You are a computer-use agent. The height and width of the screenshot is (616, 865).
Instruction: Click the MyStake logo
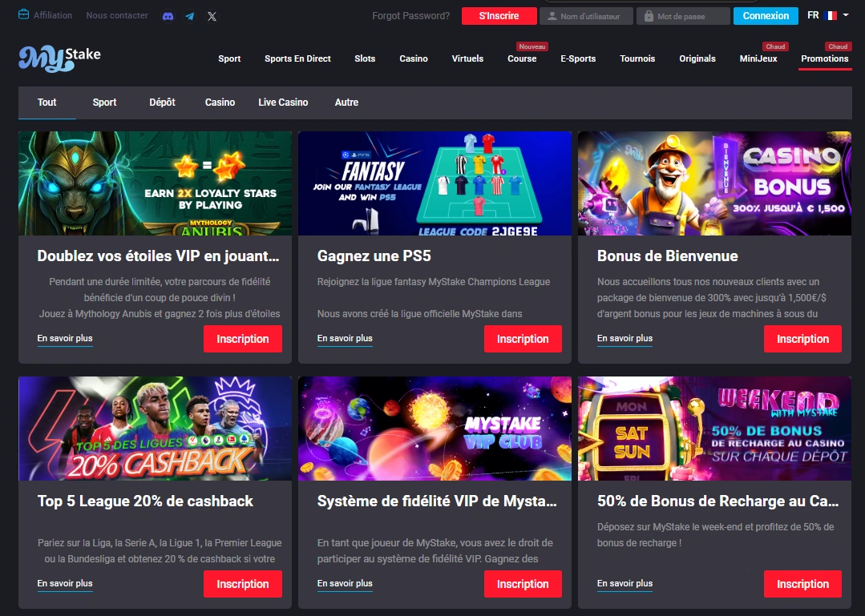pos(59,58)
